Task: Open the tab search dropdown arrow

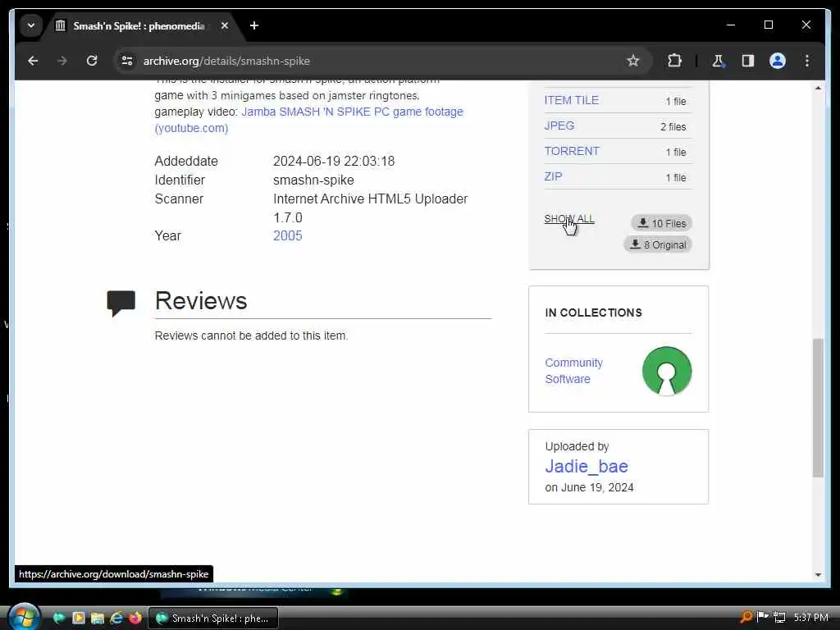Action: [x=31, y=25]
